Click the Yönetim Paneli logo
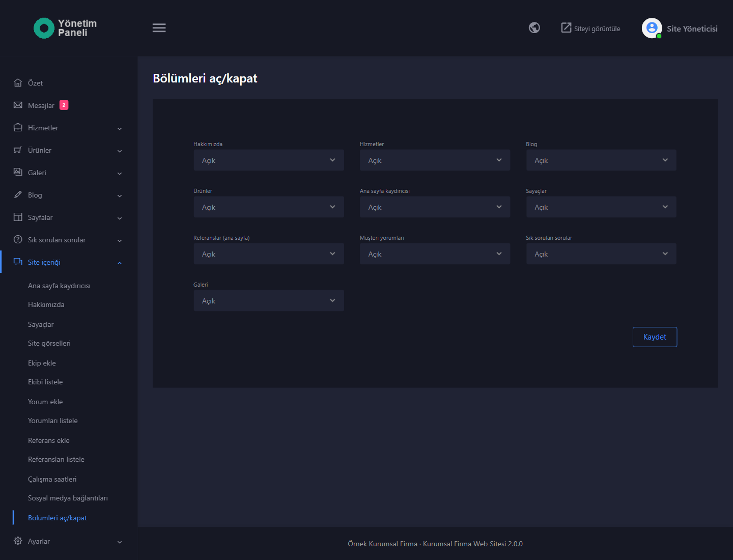 pos(65,28)
